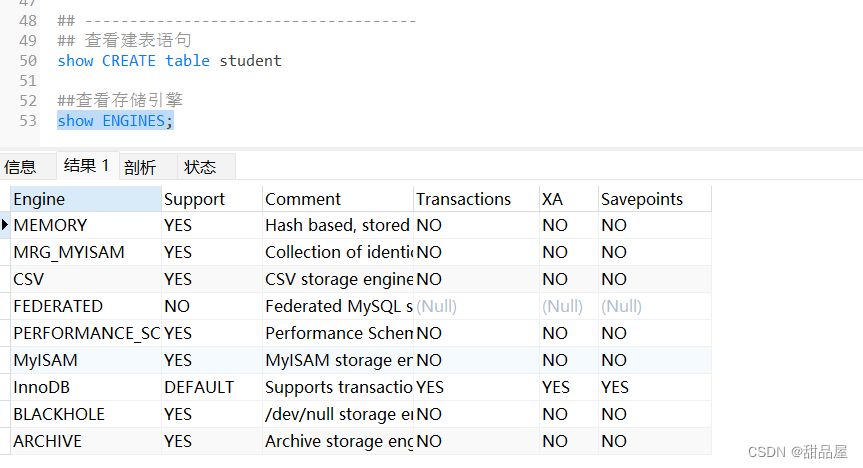The height and width of the screenshot is (468, 863).
Task: Select the BLACKHOLE engine cell
Action: pyautogui.click(x=85, y=414)
